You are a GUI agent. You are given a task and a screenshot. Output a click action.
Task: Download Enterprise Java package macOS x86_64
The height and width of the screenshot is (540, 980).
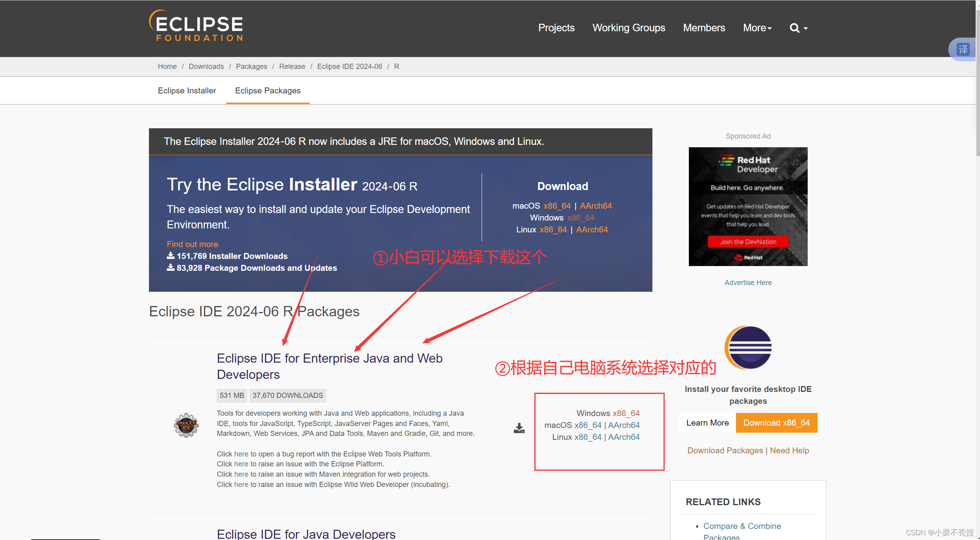click(588, 425)
